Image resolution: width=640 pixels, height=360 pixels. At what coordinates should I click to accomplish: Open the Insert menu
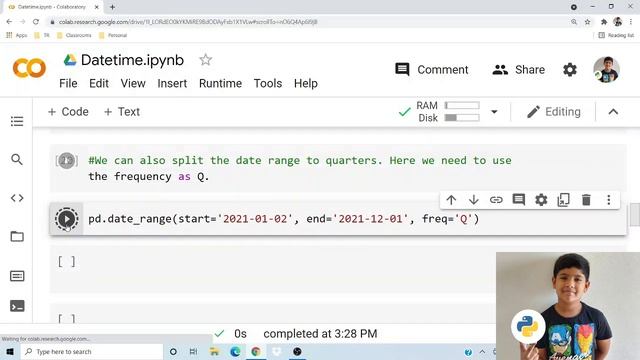[x=172, y=83]
